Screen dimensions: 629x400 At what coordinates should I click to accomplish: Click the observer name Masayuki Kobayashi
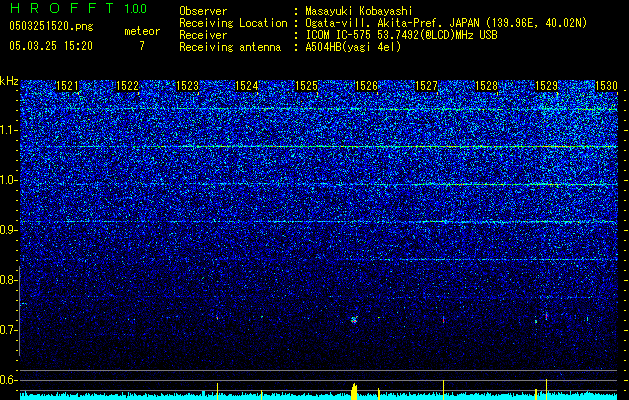coord(359,11)
